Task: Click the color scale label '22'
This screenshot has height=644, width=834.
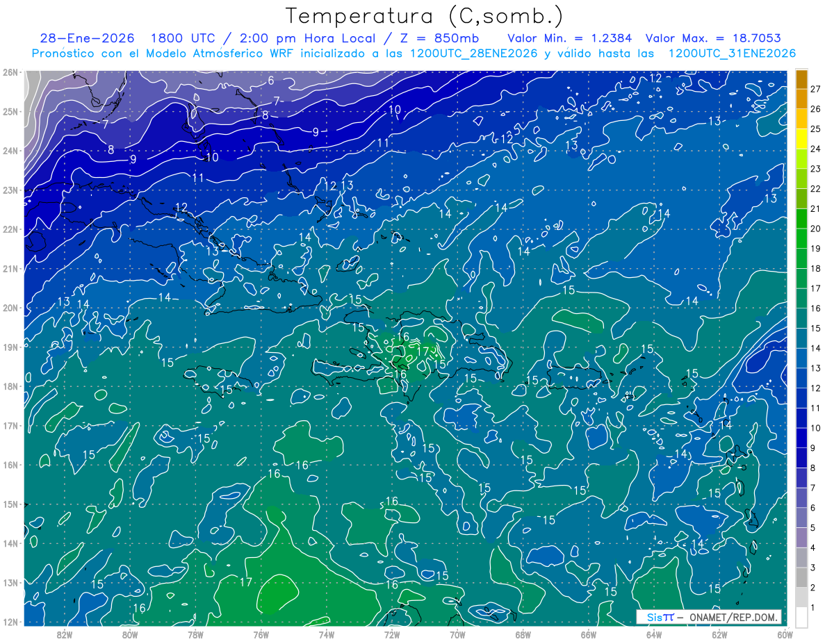Action: pos(816,188)
